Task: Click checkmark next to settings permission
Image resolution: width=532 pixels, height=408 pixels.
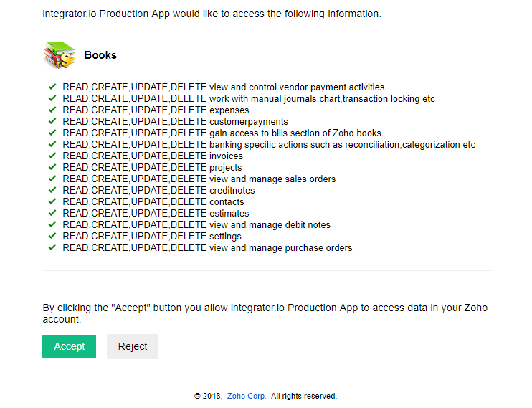Action: [x=52, y=236]
